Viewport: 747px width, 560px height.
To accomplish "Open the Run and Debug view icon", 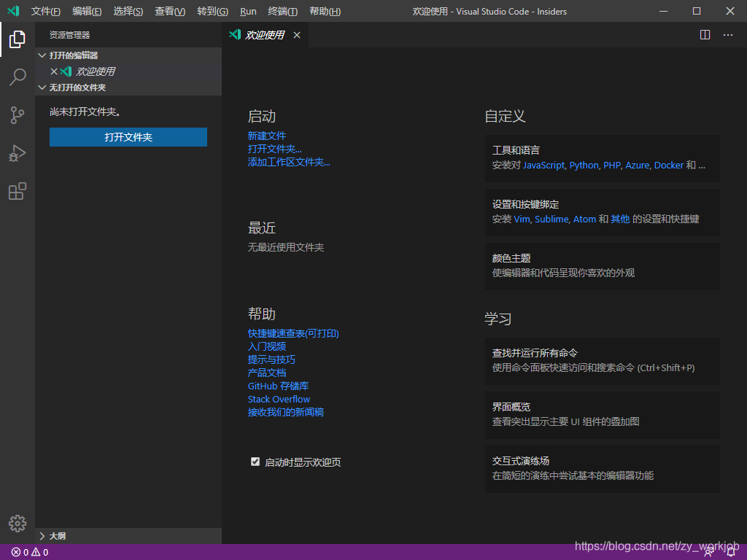I will coord(18,153).
